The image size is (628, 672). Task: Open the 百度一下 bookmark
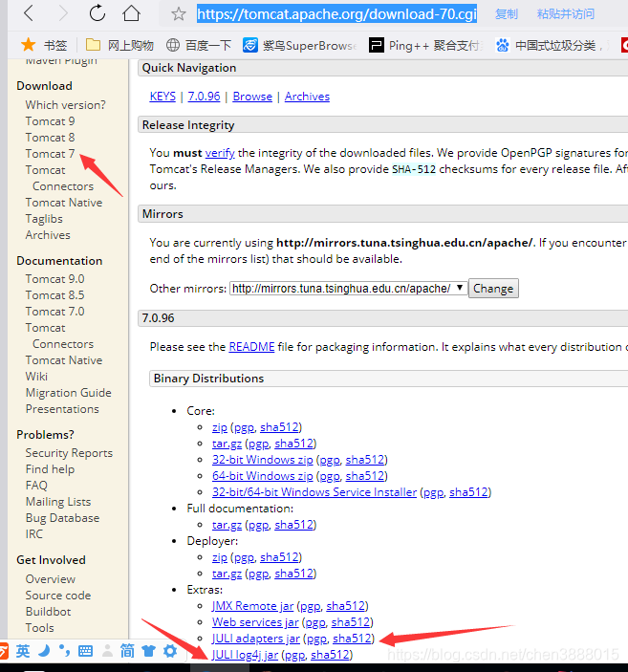(199, 45)
